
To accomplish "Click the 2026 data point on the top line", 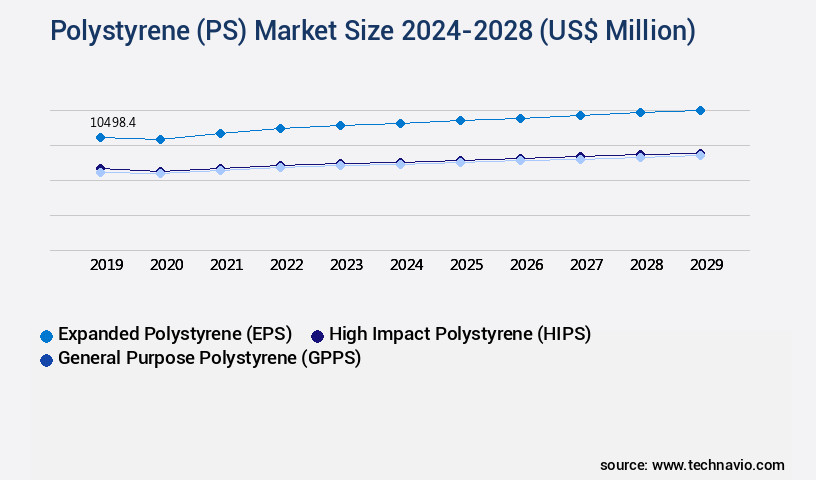I will (x=520, y=118).
